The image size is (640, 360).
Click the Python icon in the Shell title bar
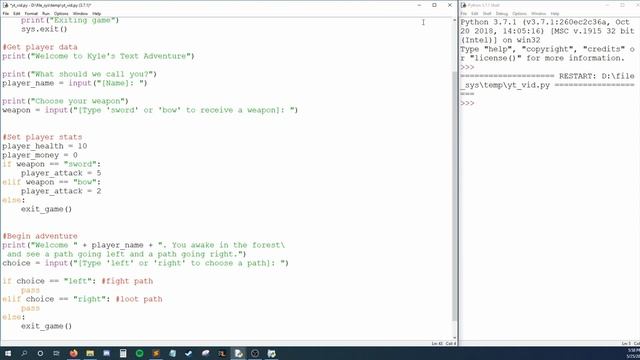click(x=464, y=5)
